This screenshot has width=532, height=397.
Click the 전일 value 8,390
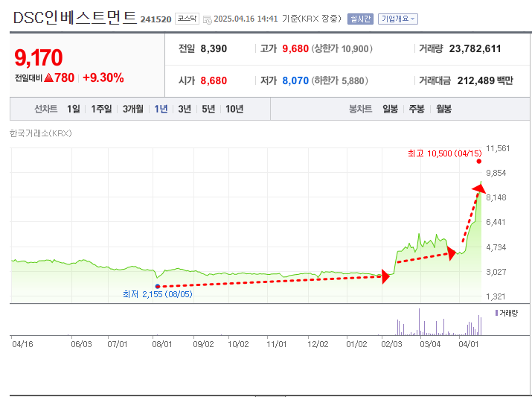(214, 49)
